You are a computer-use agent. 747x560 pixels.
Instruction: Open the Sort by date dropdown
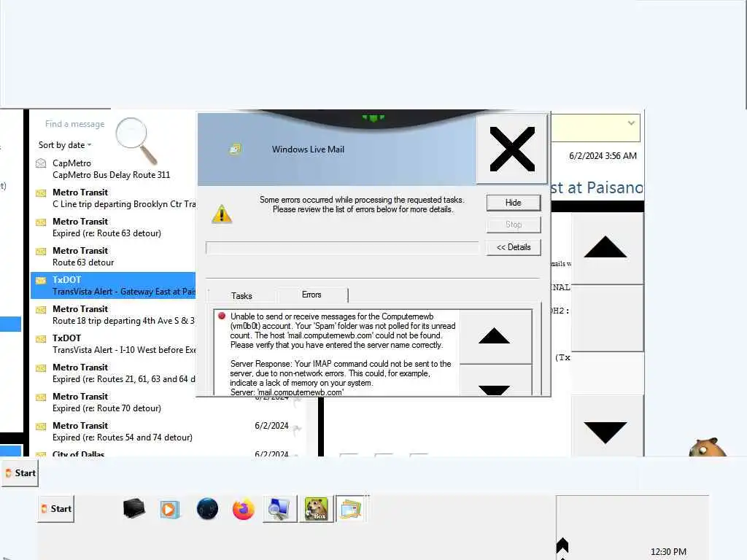point(65,145)
